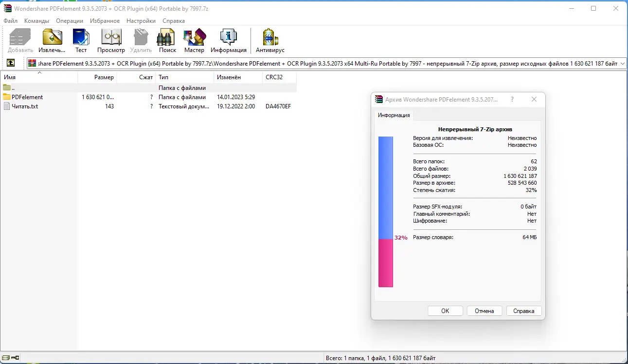Click the Текстовый докум... type cell
This screenshot has width=628, height=364.
(184, 106)
